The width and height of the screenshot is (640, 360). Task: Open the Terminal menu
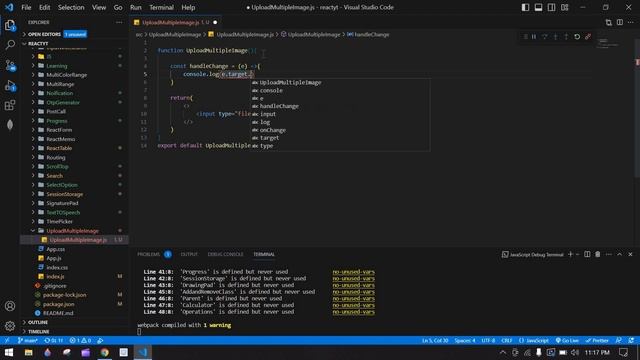(x=161, y=7)
